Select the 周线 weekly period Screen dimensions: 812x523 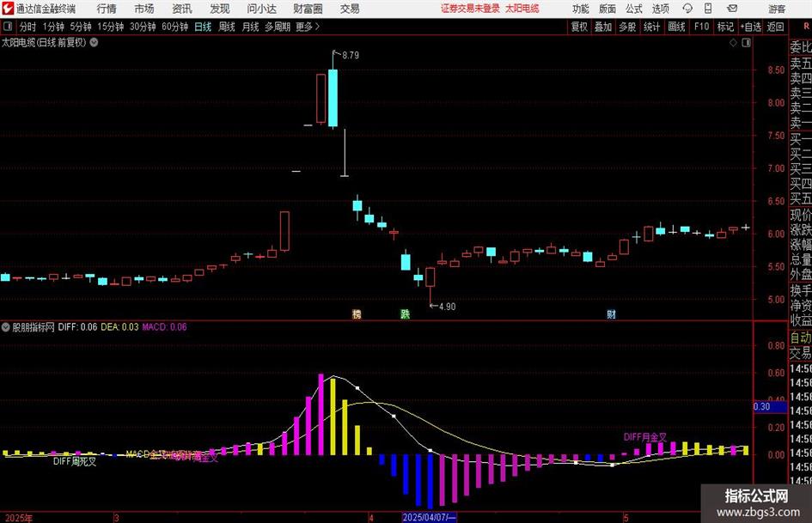pyautogui.click(x=227, y=27)
